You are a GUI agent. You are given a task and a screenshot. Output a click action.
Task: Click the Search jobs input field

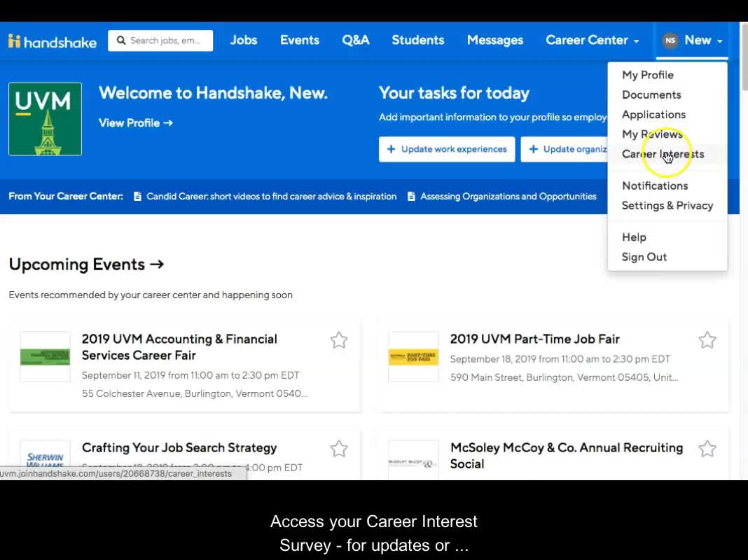tap(160, 41)
